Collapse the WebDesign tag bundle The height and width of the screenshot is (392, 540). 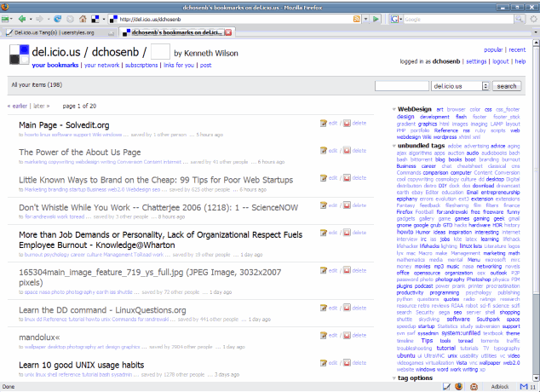[394, 110]
